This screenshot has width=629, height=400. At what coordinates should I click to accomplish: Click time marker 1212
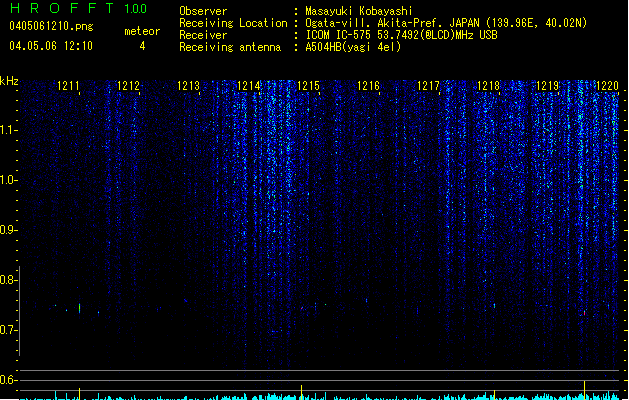point(128,86)
